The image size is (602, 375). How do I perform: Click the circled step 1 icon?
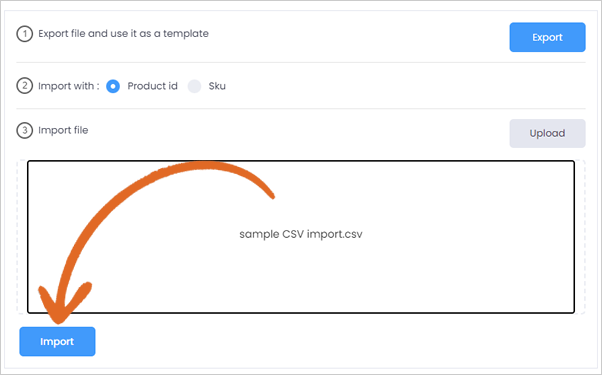coord(24,34)
